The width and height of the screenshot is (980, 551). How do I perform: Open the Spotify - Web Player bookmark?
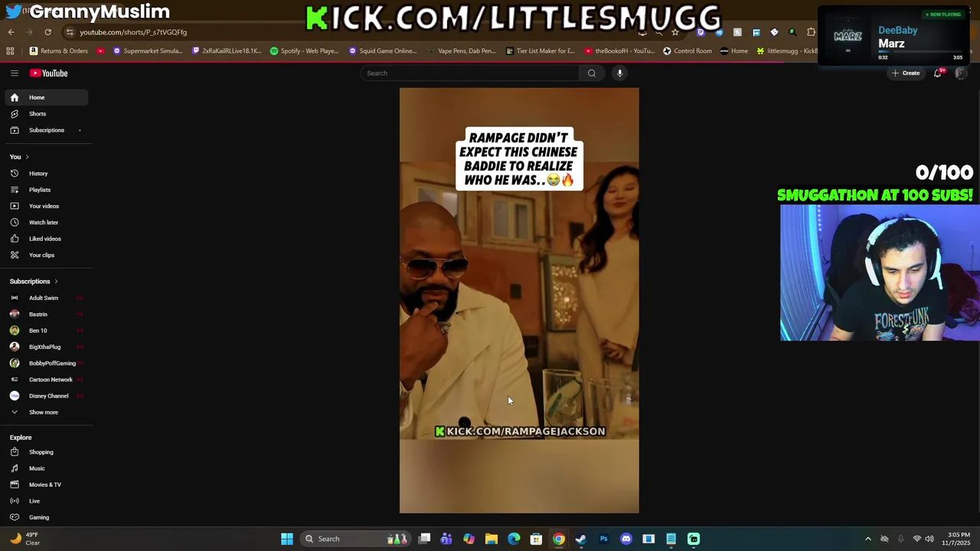(305, 51)
